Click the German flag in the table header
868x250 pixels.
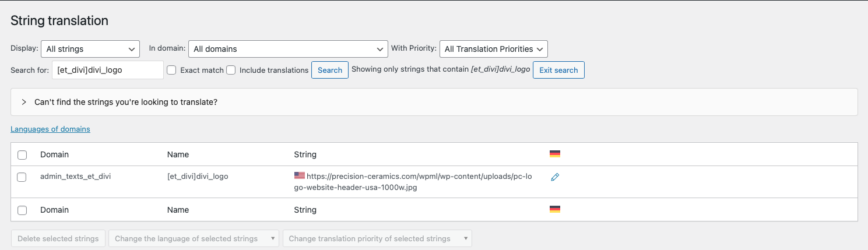tap(555, 154)
